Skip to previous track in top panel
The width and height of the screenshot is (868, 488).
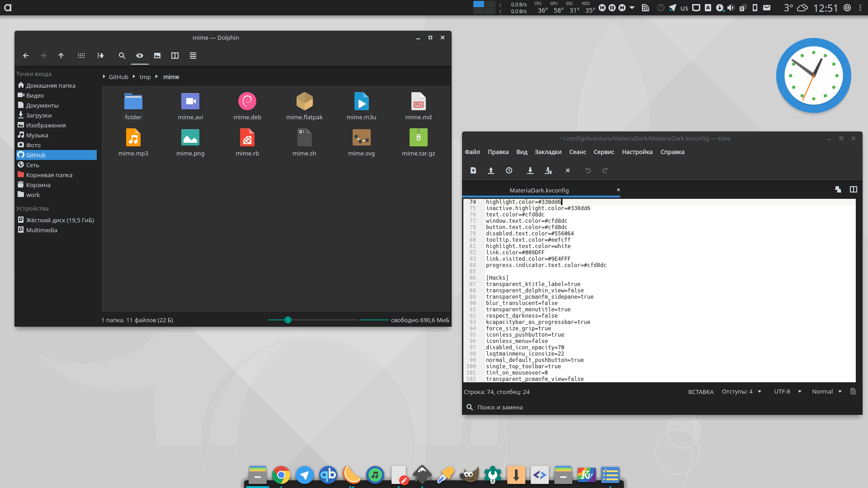click(602, 8)
